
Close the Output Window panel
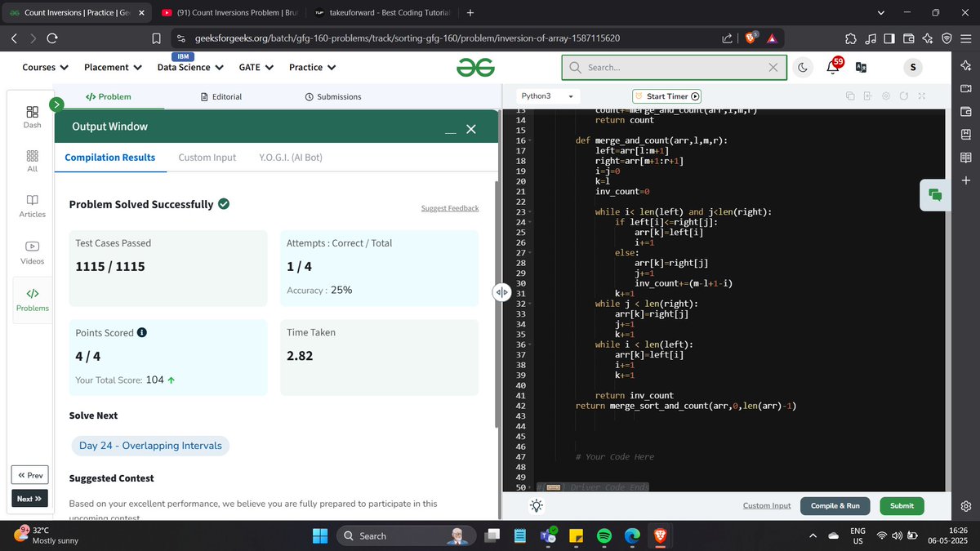(470, 129)
